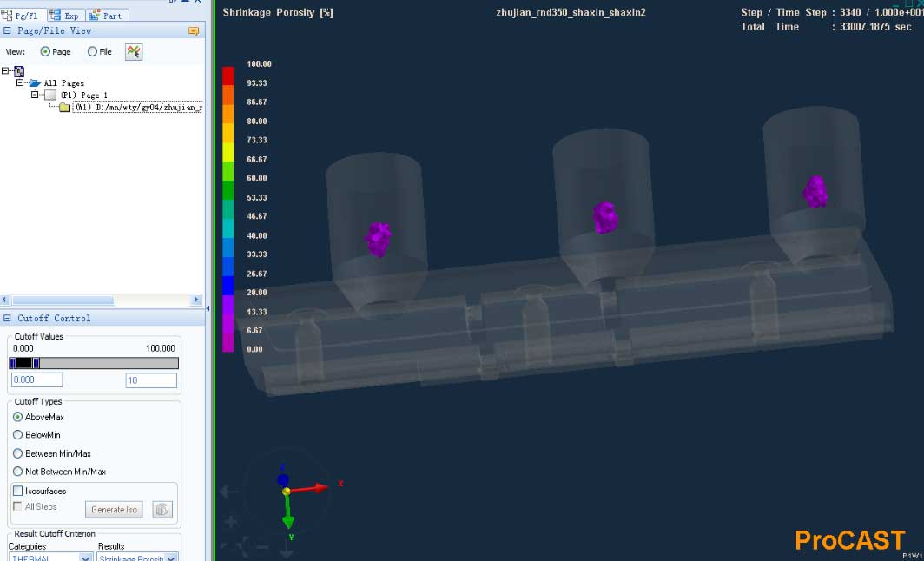Open the Part tab
The width and height of the screenshot is (924, 561).
click(x=108, y=16)
